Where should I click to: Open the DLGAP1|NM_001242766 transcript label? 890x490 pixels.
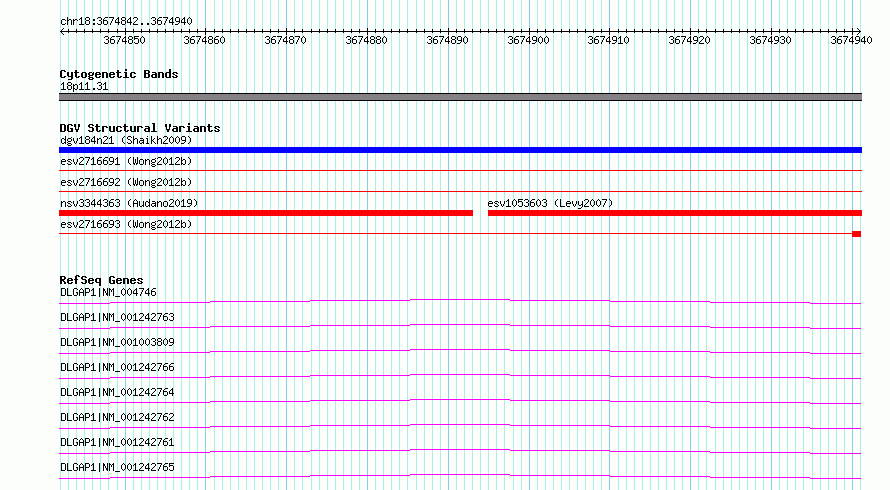pyautogui.click(x=117, y=367)
